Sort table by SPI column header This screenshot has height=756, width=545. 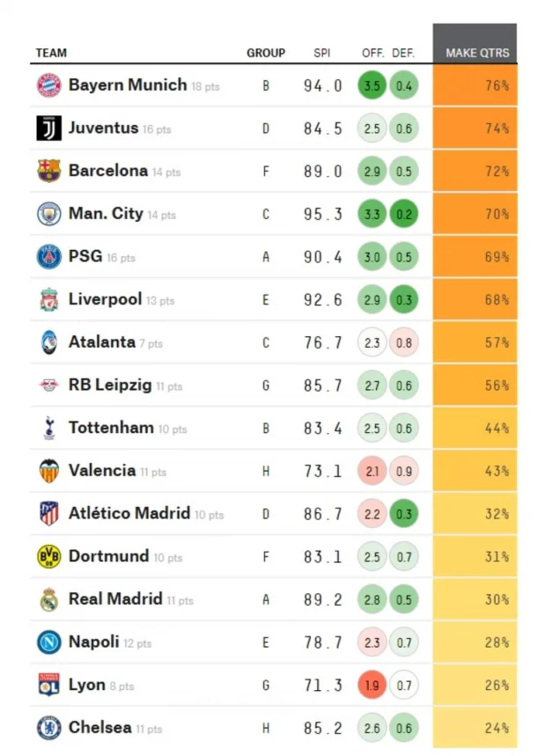click(322, 53)
